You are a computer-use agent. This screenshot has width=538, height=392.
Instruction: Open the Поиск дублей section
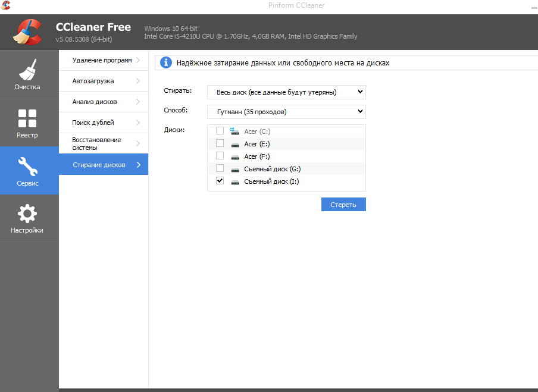(x=93, y=123)
